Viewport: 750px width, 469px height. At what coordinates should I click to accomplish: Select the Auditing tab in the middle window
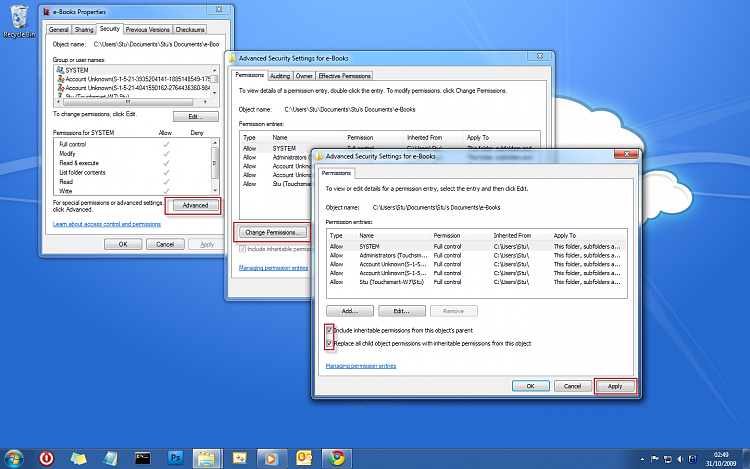[x=280, y=76]
